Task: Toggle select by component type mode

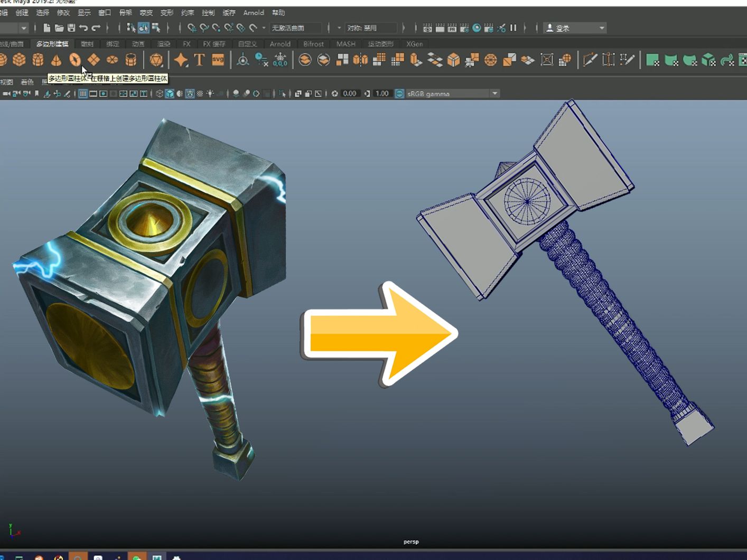Action: 156,28
